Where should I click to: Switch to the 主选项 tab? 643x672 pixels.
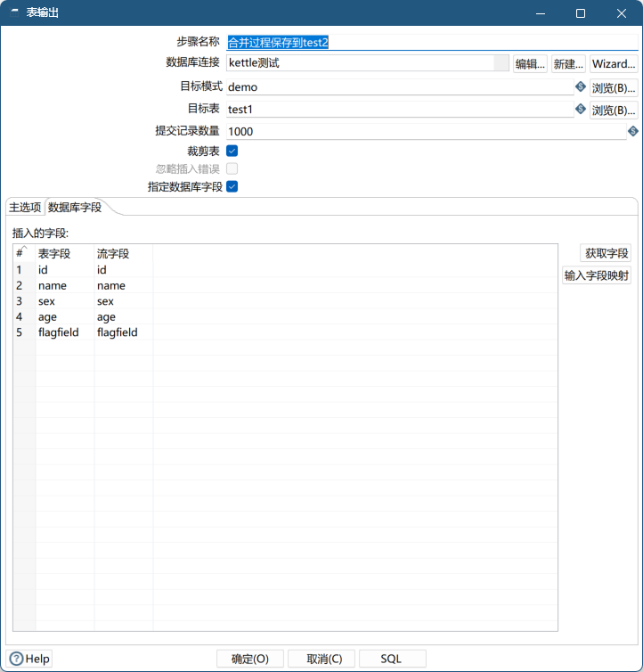click(25, 207)
